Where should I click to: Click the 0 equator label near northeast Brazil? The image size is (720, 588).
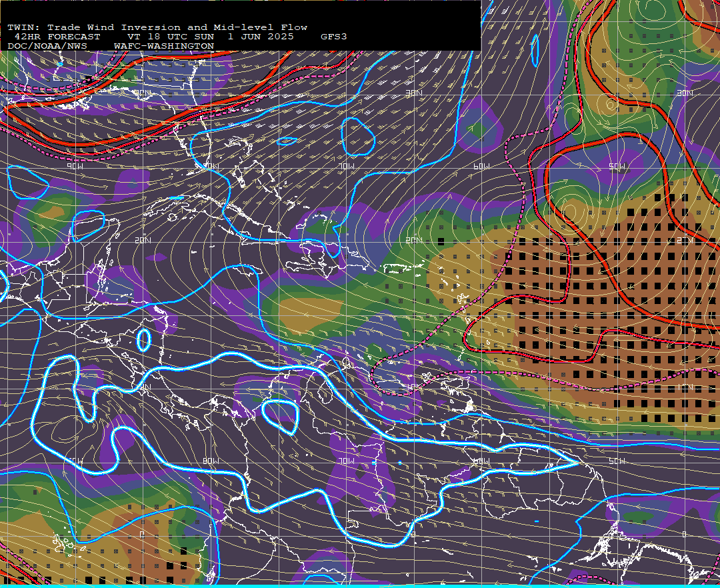[x=685, y=534]
